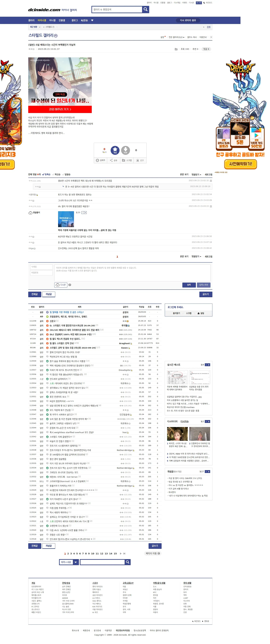Submit the comment with the 등록 button
This screenshot has height=644, width=270.
point(189,285)
